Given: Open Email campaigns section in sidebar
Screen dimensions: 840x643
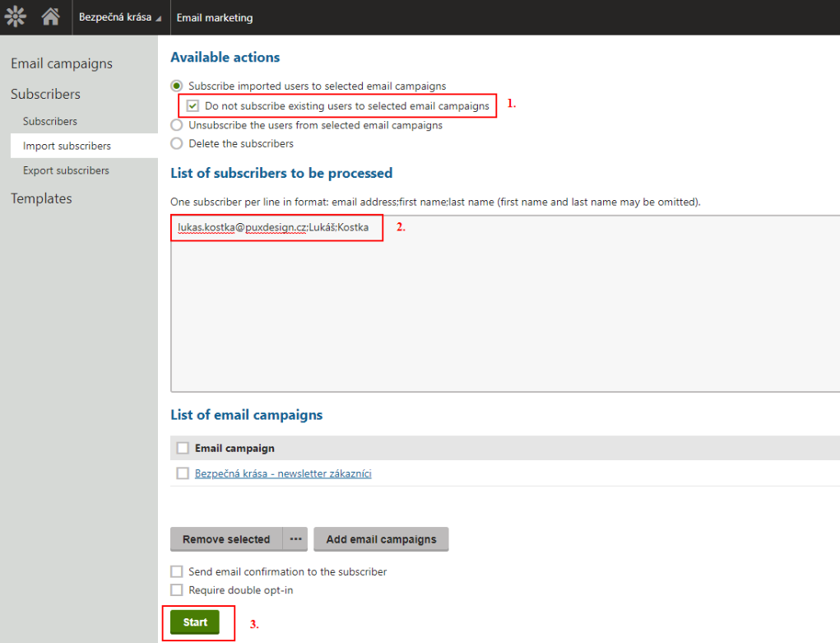Looking at the screenshot, I should tap(62, 63).
